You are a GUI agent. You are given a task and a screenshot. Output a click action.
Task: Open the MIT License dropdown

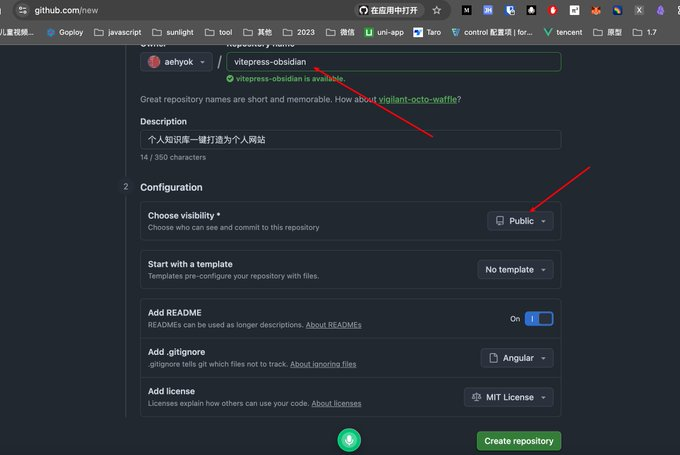click(508, 397)
